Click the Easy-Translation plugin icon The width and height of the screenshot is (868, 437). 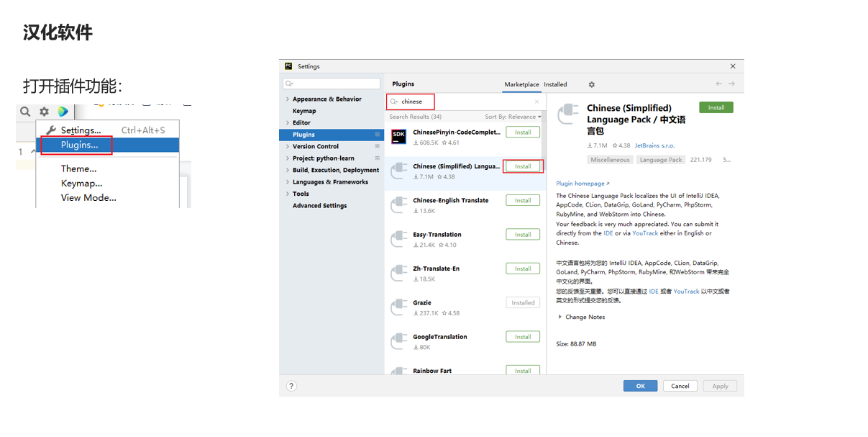[x=398, y=239]
